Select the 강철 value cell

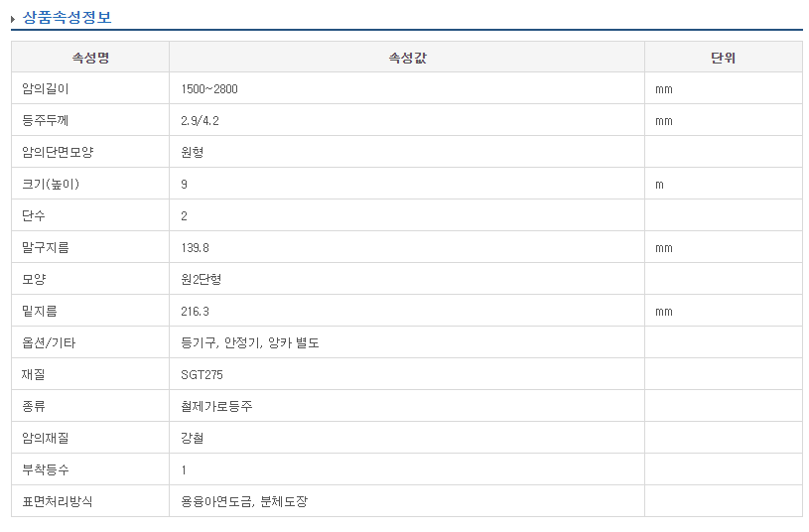[x=193, y=439]
